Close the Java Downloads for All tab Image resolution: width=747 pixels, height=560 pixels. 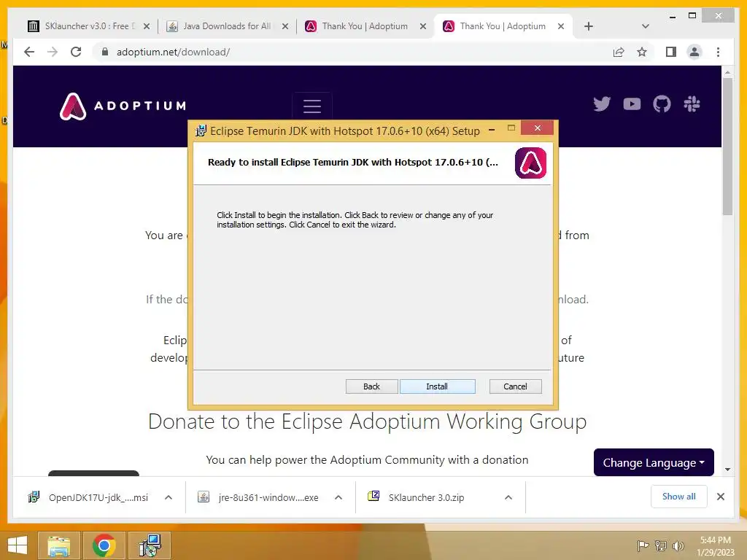(x=285, y=26)
